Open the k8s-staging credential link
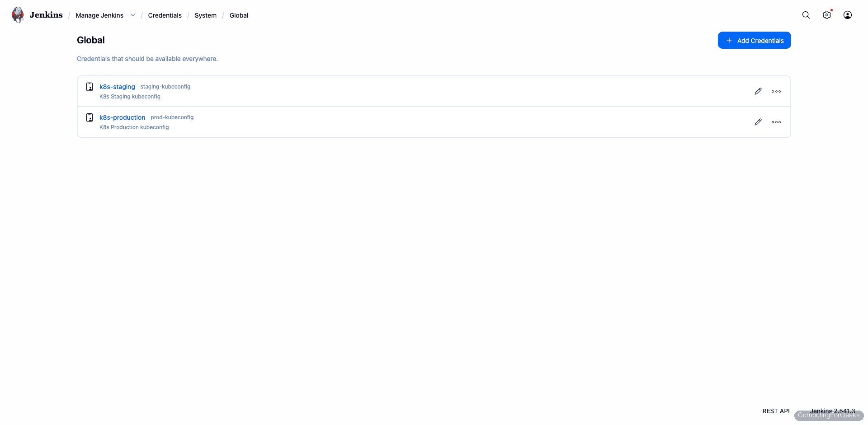The width and height of the screenshot is (868, 425). click(x=117, y=87)
